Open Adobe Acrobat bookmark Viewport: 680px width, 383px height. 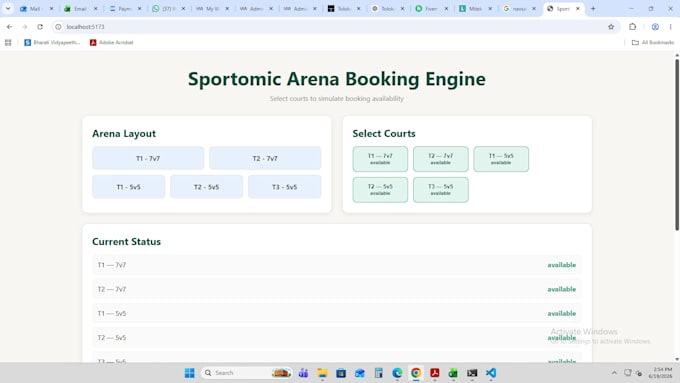click(x=111, y=43)
